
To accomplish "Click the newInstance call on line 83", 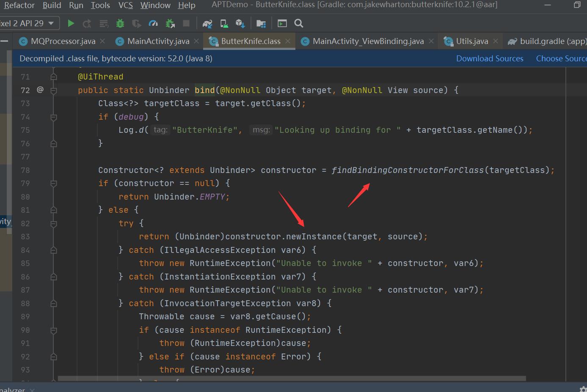I will pyautogui.click(x=314, y=236).
